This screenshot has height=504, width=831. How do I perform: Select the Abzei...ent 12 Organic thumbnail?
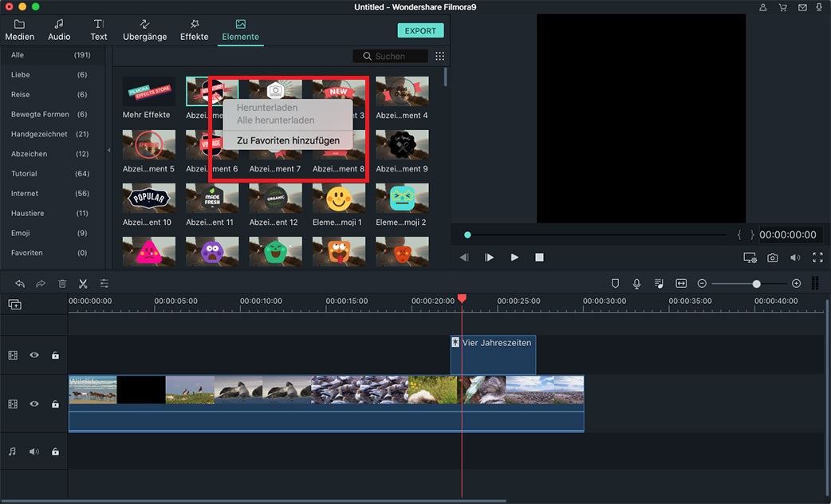tap(276, 199)
